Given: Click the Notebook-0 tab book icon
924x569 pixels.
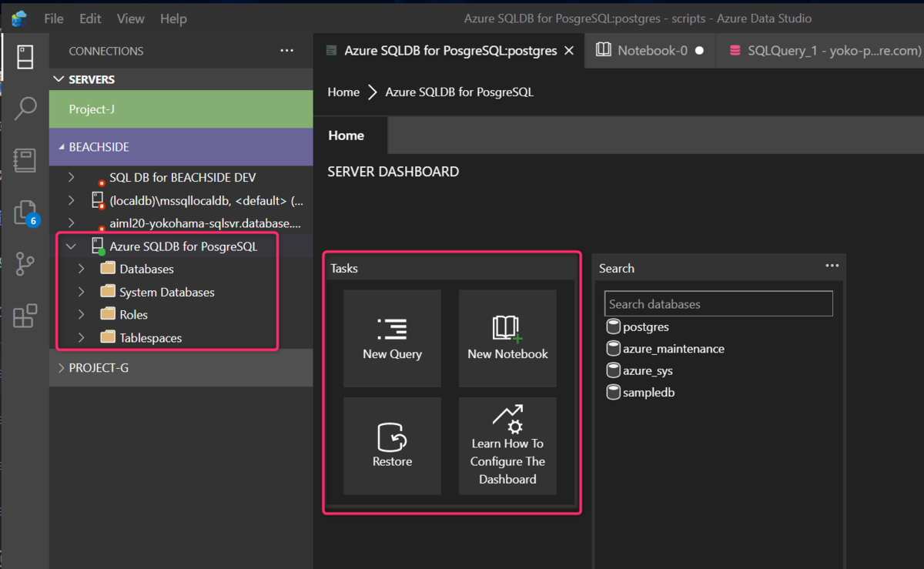Looking at the screenshot, I should (604, 50).
